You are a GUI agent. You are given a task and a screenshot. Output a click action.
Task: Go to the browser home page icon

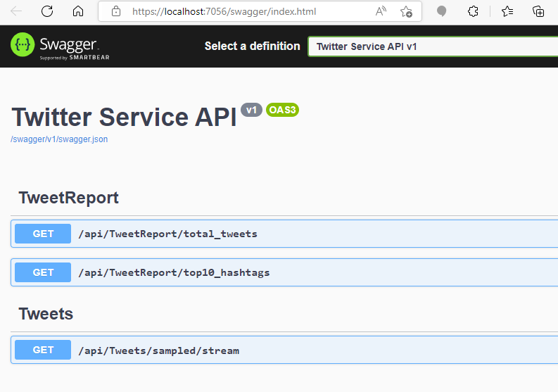(x=78, y=11)
